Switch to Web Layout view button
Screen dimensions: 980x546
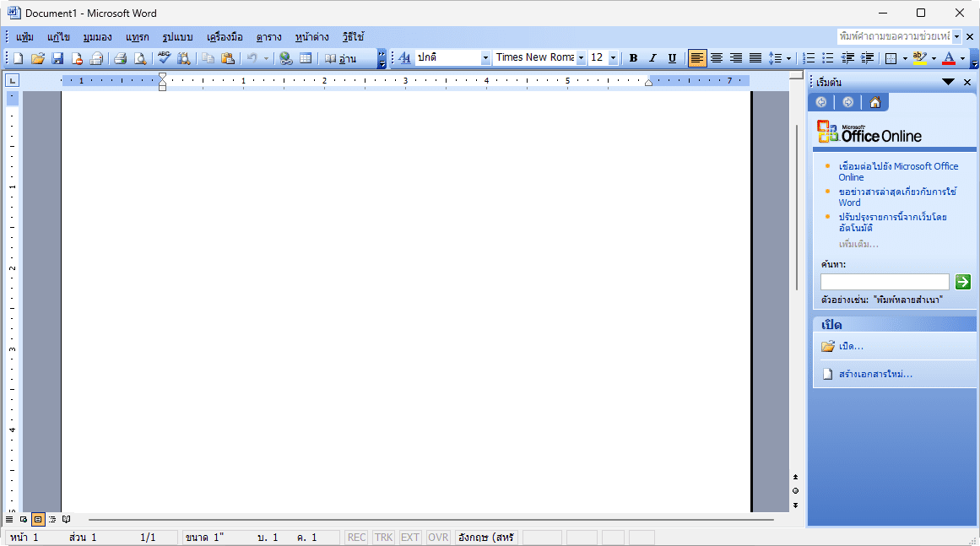24,519
